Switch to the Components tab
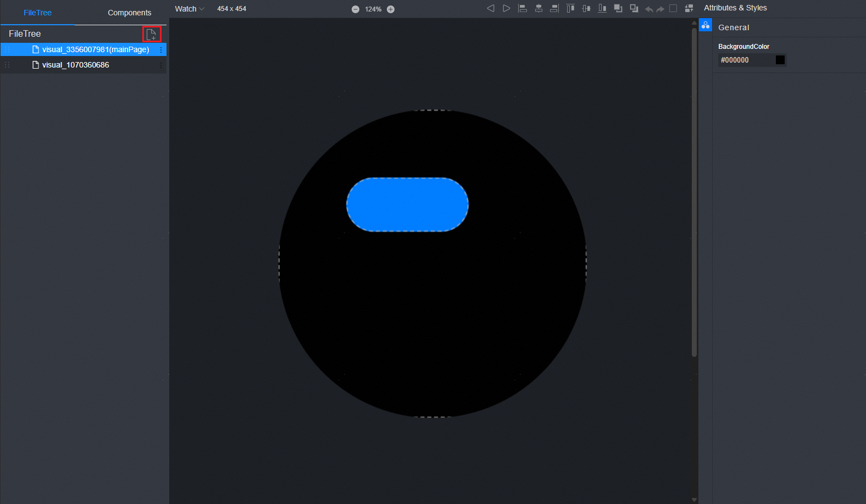This screenshot has height=504, width=866. [x=129, y=13]
